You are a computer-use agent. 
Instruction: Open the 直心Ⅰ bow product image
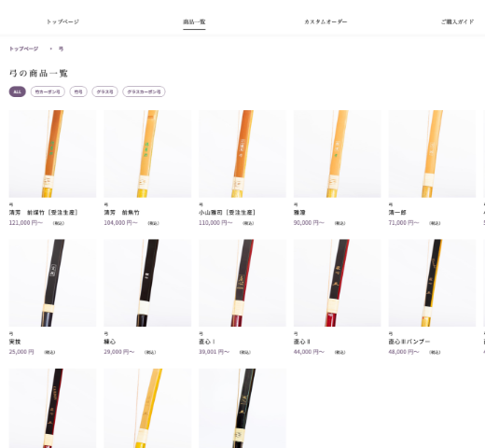(x=242, y=283)
